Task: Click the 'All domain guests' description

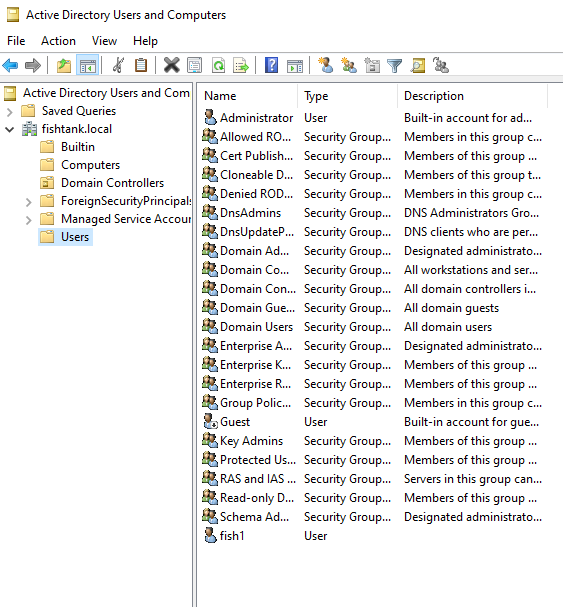Action: click(x=451, y=308)
